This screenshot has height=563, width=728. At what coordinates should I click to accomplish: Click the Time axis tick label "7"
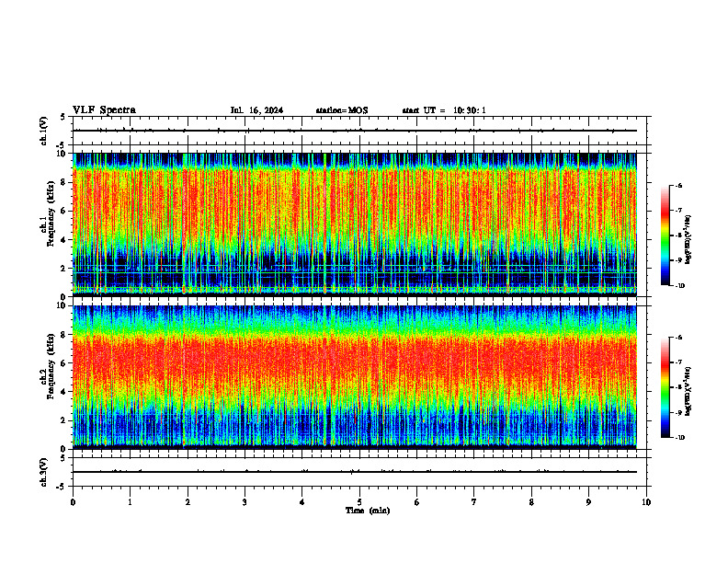[474, 502]
